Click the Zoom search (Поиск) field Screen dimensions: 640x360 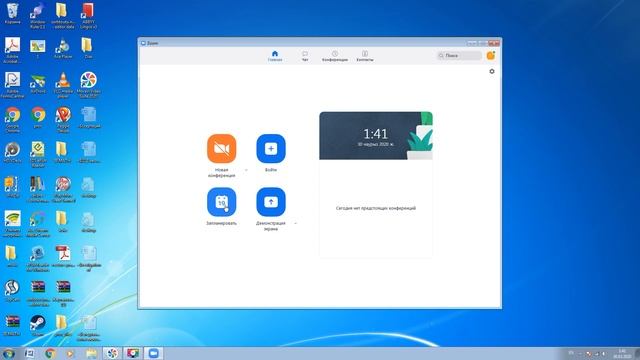point(460,56)
